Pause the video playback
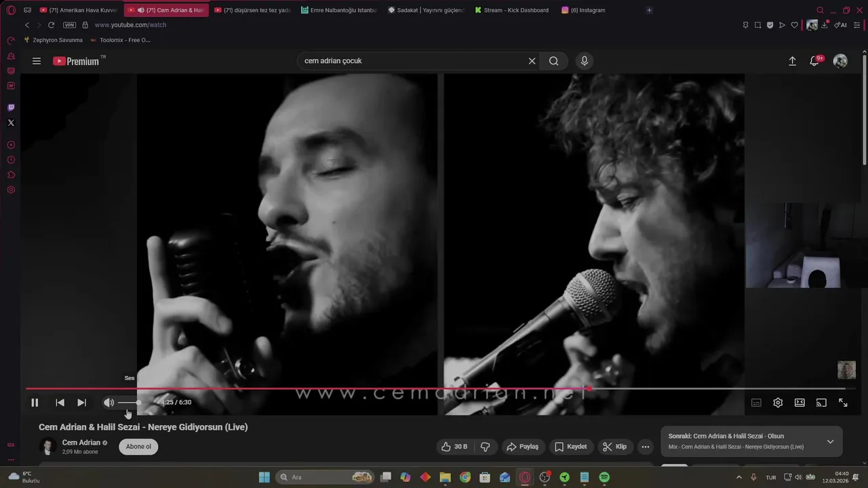Viewport: 868px width, 488px height. 35,403
